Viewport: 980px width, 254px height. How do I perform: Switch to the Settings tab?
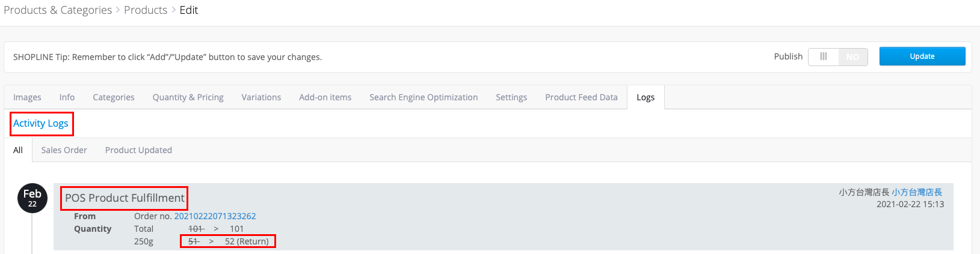click(x=511, y=97)
